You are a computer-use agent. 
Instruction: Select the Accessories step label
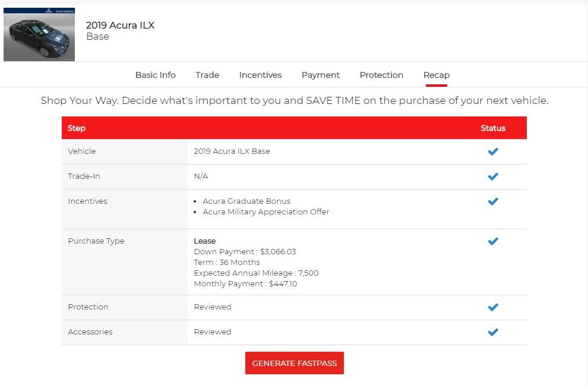click(x=90, y=332)
